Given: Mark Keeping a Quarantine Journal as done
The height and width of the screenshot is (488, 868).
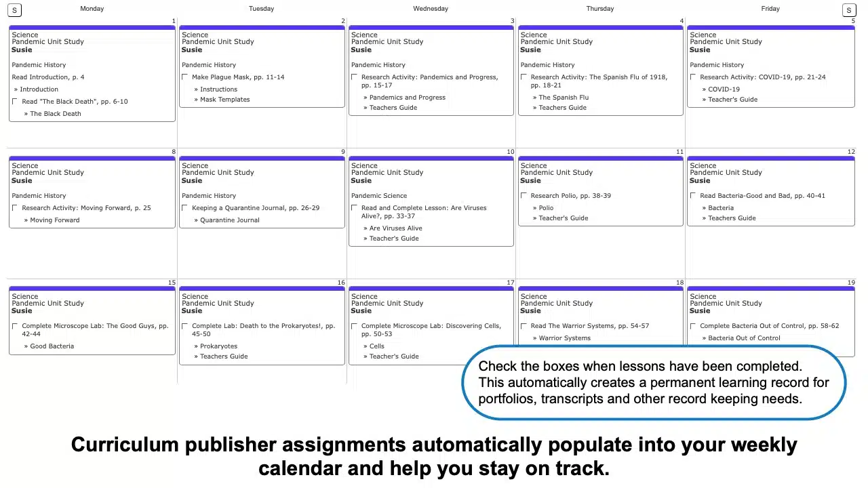Looking at the screenshot, I should click(x=184, y=208).
